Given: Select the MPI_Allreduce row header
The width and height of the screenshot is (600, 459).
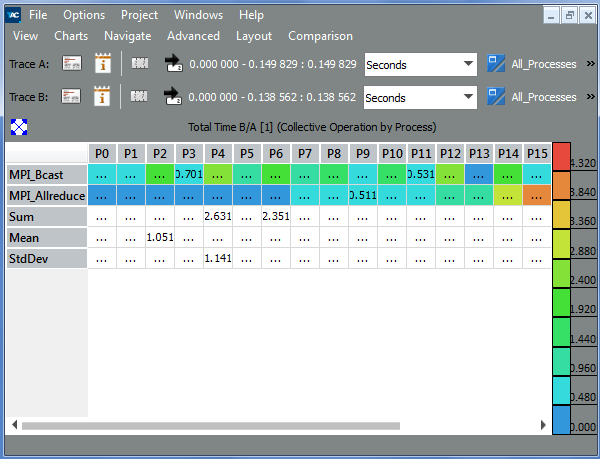Looking at the screenshot, I should pyautogui.click(x=46, y=195).
